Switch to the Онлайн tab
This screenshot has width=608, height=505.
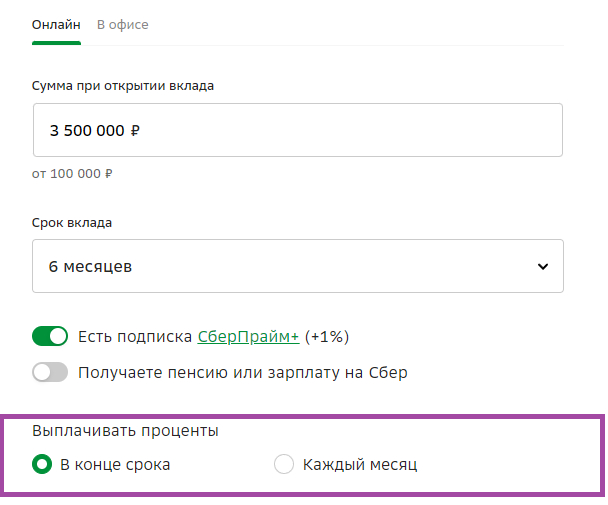point(56,24)
